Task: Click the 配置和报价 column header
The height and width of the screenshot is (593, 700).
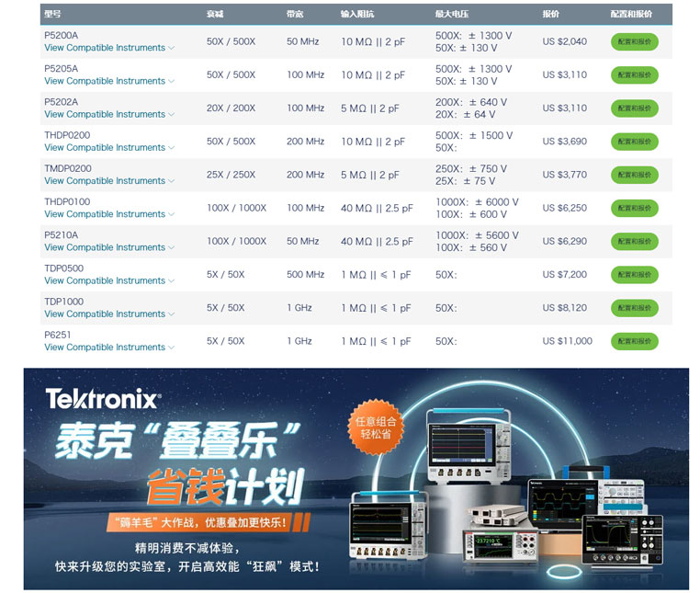Action: (x=631, y=14)
